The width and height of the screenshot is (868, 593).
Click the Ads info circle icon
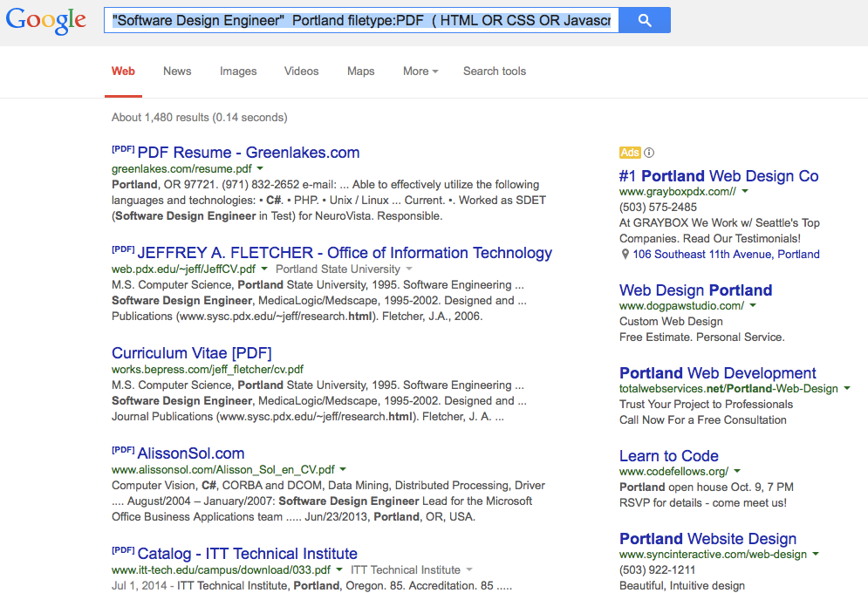click(x=649, y=153)
